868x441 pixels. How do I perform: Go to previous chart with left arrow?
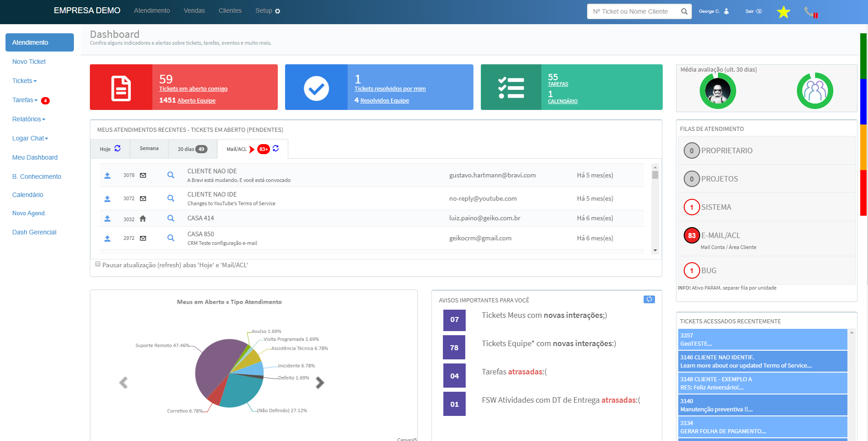coord(123,383)
